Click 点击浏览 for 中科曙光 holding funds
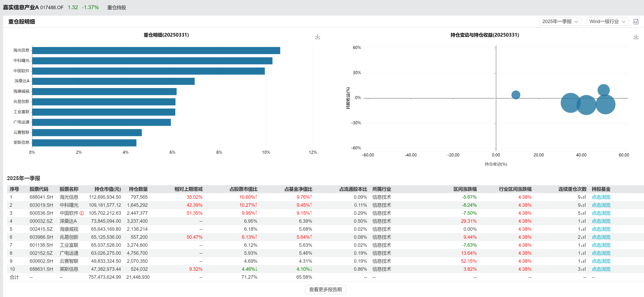 [x=601, y=205]
